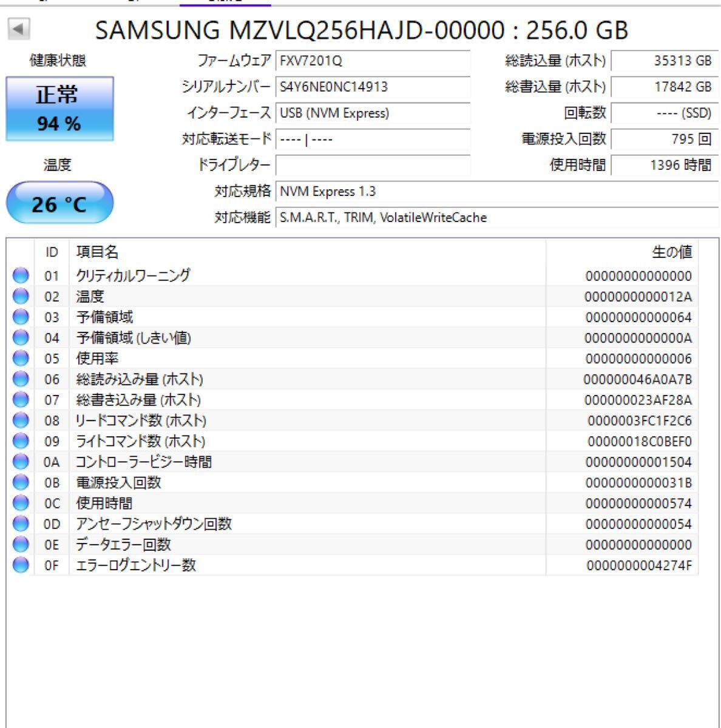Click the 生の値 column header
Viewport: 721px width, 728px height.
[x=622, y=252]
